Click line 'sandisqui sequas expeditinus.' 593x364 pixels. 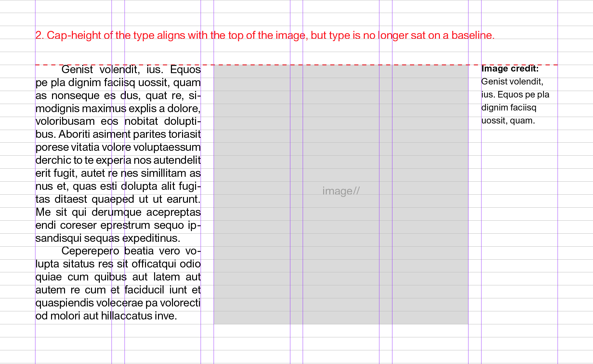tap(108, 239)
